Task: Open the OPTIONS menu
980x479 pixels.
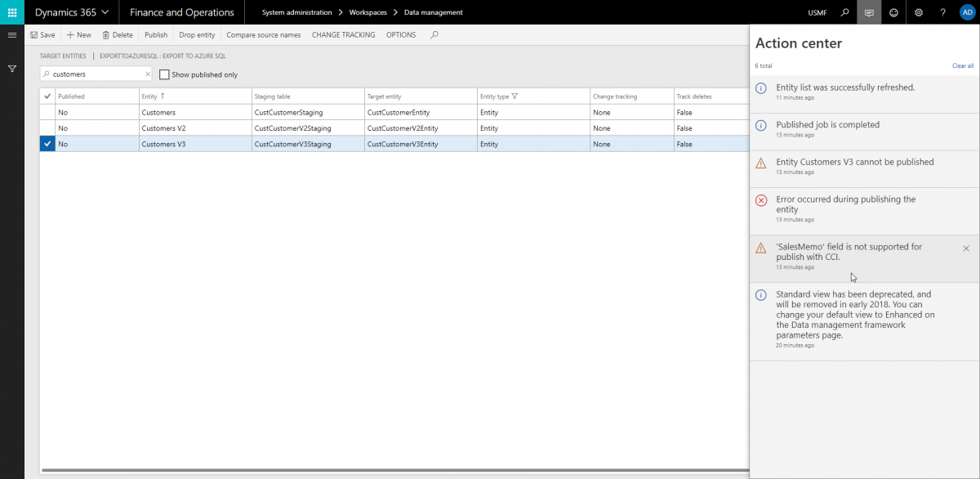Action: (x=401, y=35)
